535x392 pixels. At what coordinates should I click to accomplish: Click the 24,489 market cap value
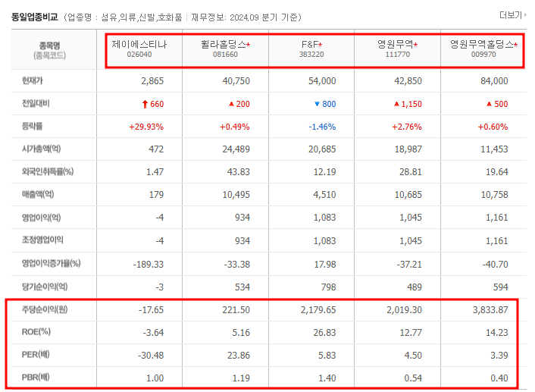(236, 149)
